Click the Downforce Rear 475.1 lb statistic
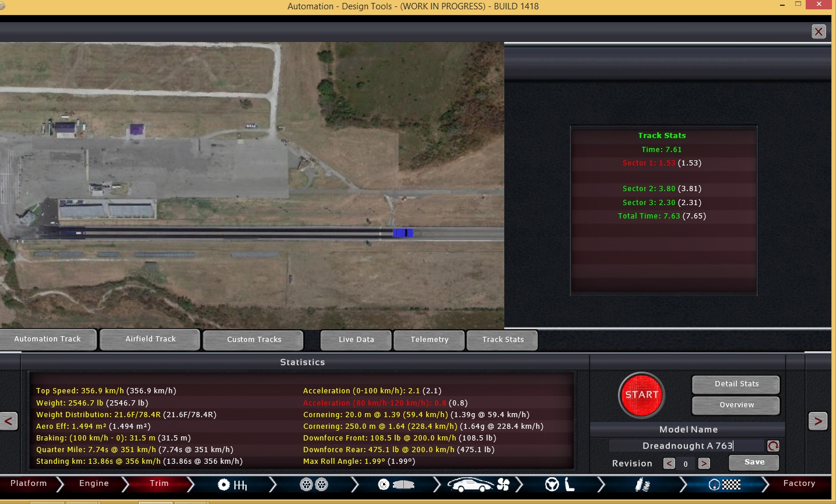 399,450
